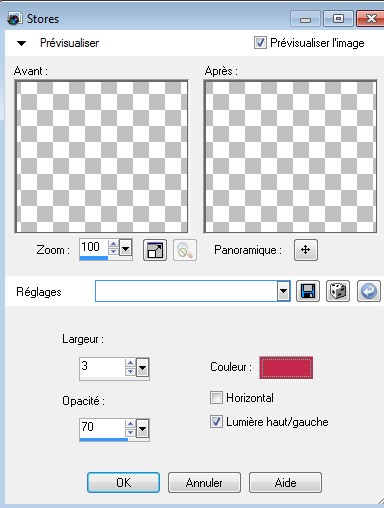Image resolution: width=384 pixels, height=508 pixels.
Task: Open help with the Aide button
Action: point(285,482)
